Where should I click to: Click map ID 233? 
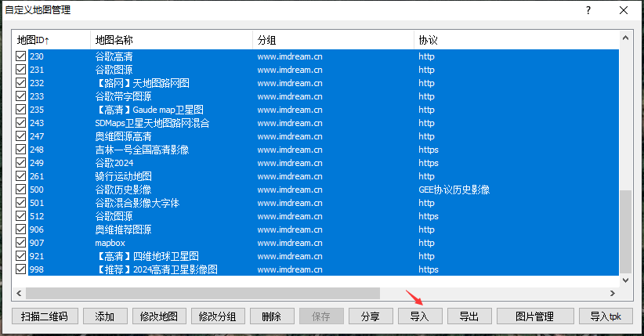[37, 96]
